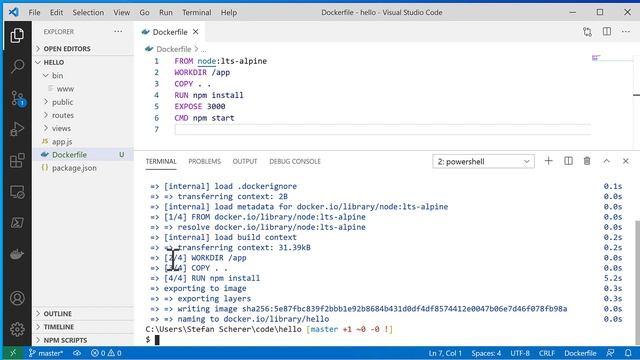Viewport: 640px width, 360px height.
Task: Open the Go menu
Action: 144,12
